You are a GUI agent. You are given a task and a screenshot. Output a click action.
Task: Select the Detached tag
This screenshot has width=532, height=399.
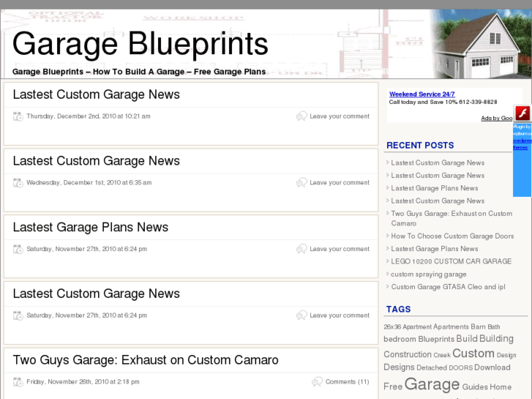pyautogui.click(x=432, y=368)
